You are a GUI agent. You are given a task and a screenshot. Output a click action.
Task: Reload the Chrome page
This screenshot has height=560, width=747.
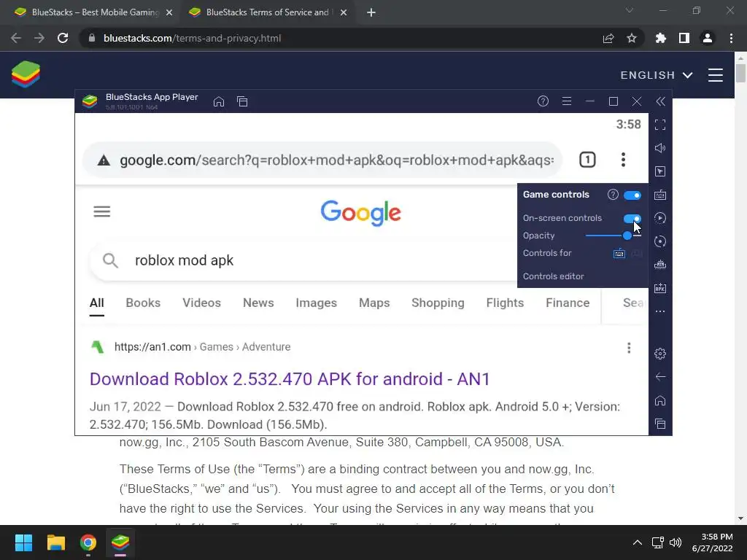click(63, 38)
